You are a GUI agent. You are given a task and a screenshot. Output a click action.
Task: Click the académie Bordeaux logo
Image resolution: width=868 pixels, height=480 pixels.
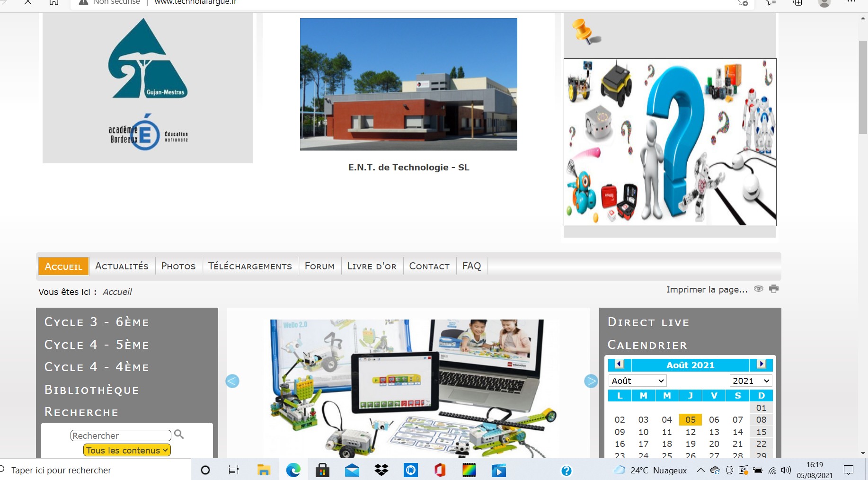148,132
